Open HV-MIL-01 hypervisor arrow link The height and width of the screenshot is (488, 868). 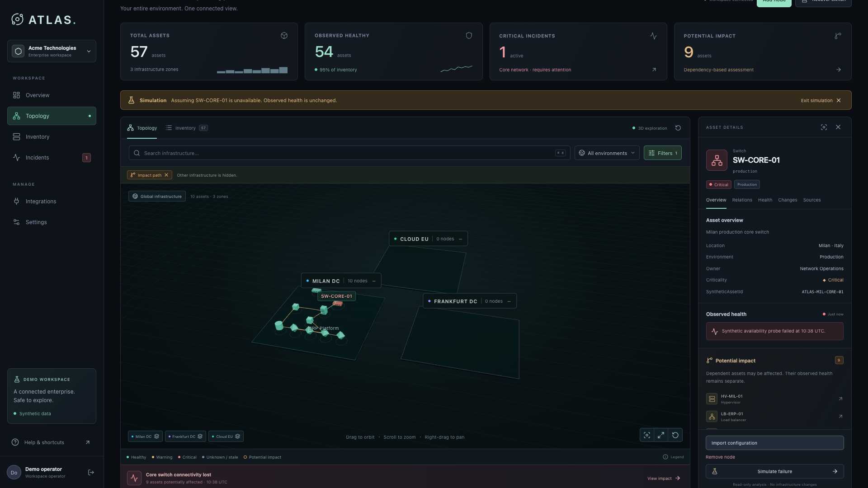(x=840, y=399)
